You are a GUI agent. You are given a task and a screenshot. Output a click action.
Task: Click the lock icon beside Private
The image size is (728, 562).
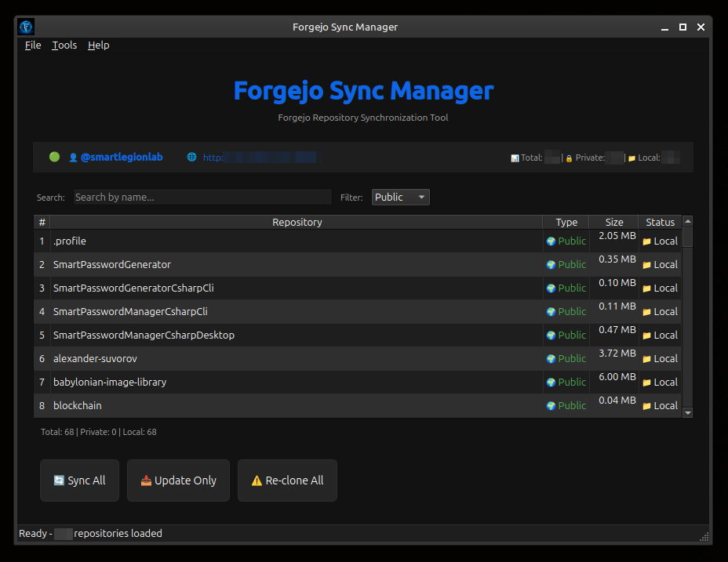coord(569,158)
